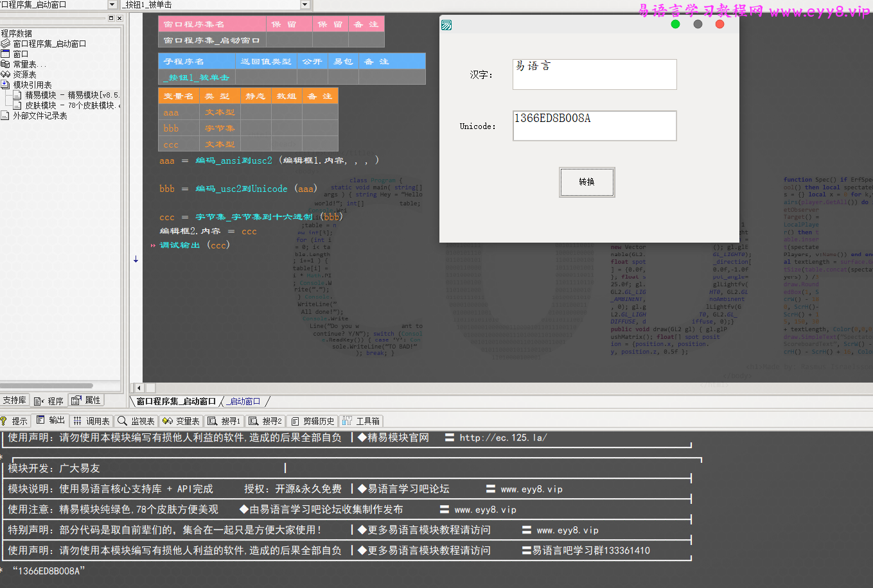Open the 监视表 watch table tab
This screenshot has width=873, height=588.
click(136, 421)
